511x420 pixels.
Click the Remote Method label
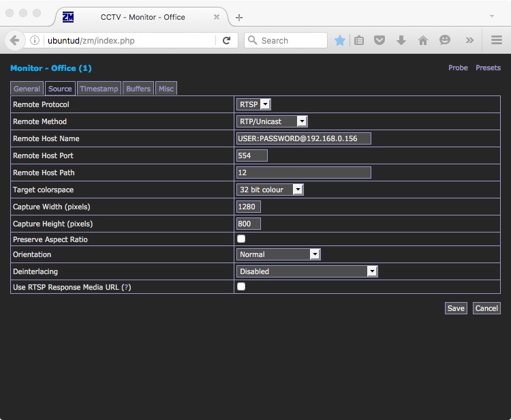[x=40, y=121]
